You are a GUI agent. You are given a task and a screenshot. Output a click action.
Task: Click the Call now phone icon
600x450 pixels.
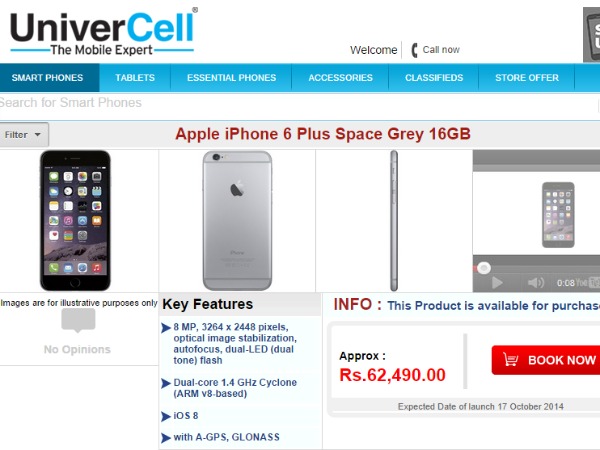click(x=414, y=50)
